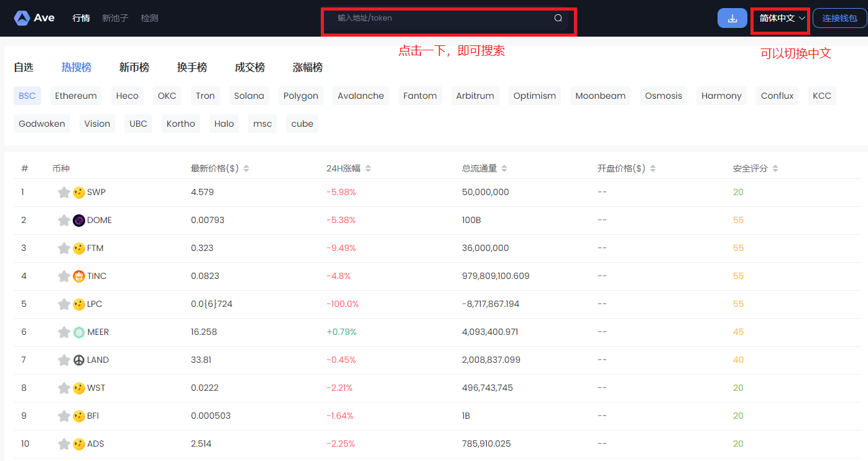Open the 简体中文 language dropdown
Screen dimensions: 868x461
pos(782,18)
